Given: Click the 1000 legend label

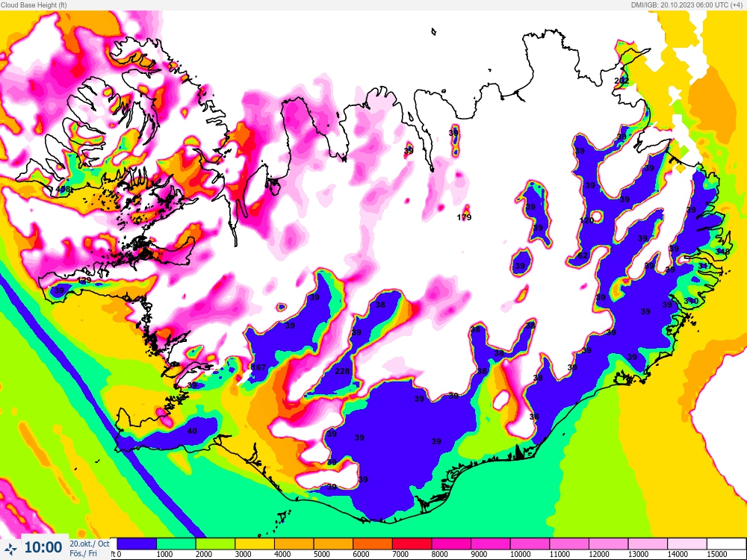Looking at the screenshot, I should [x=164, y=554].
